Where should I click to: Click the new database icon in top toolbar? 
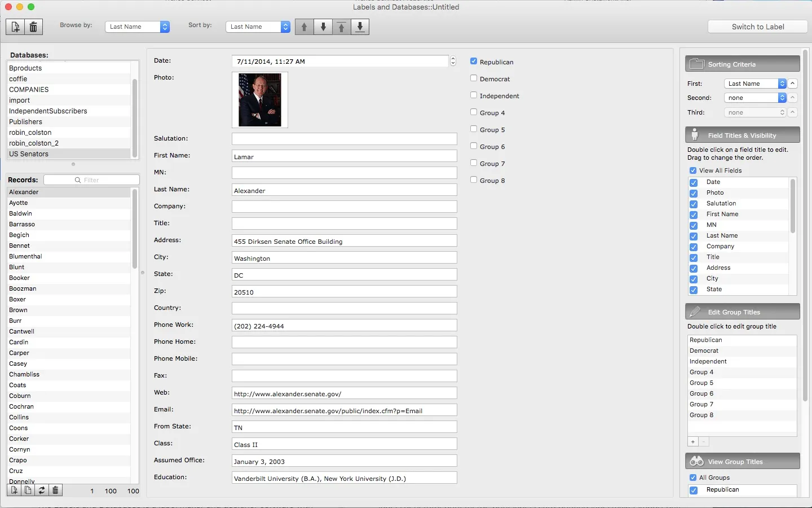(x=15, y=27)
